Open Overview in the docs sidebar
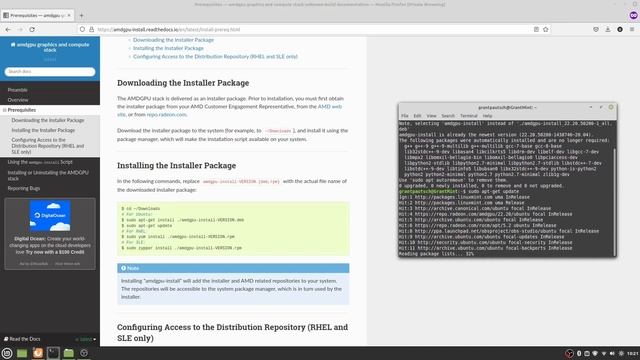 coord(18,100)
